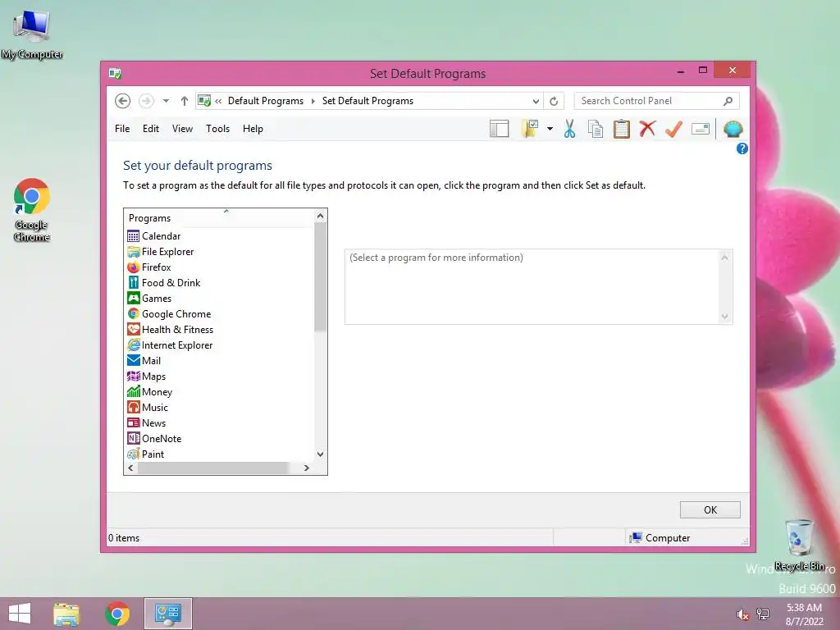840x630 pixels.
Task: Select Health & Fitness program
Action: (x=177, y=329)
